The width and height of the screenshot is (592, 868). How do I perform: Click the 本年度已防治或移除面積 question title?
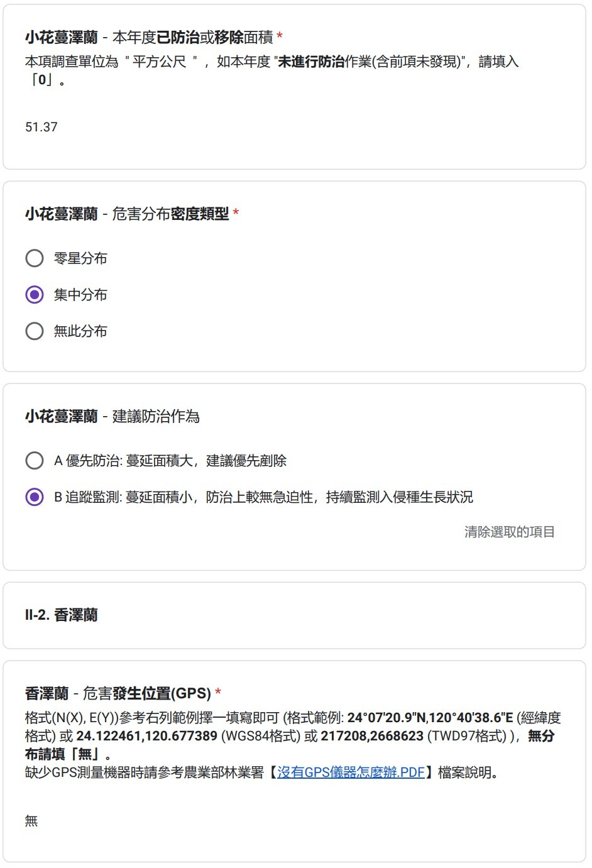click(149, 38)
